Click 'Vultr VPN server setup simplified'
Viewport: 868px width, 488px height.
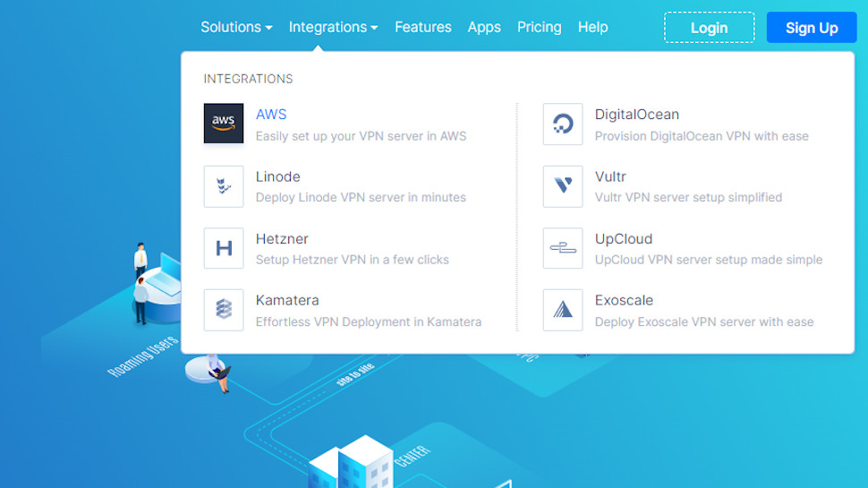[689, 197]
